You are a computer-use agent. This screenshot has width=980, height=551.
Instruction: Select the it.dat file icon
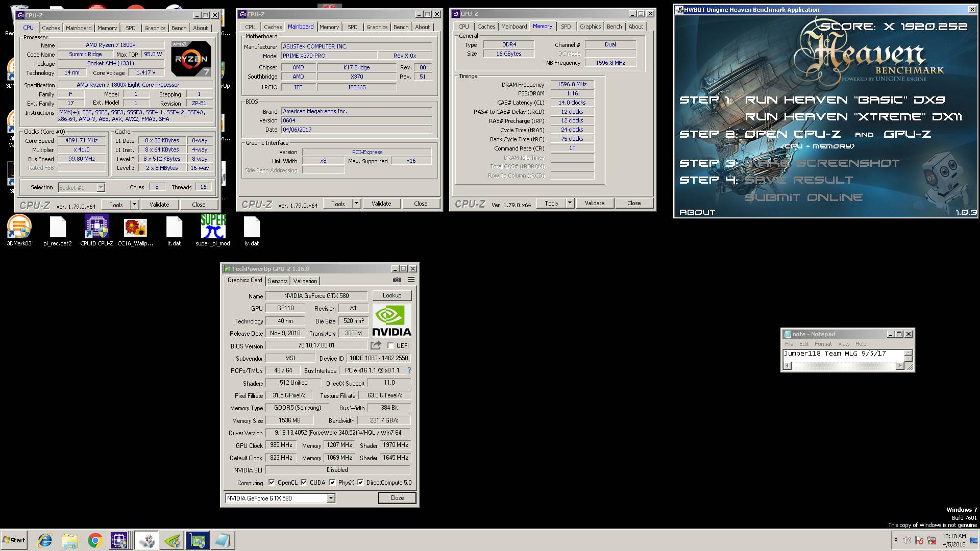174,230
